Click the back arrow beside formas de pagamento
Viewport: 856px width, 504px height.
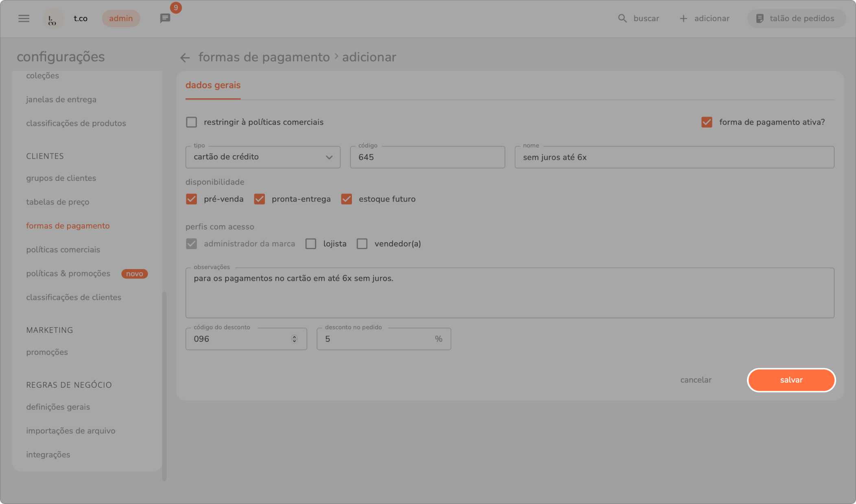point(185,58)
